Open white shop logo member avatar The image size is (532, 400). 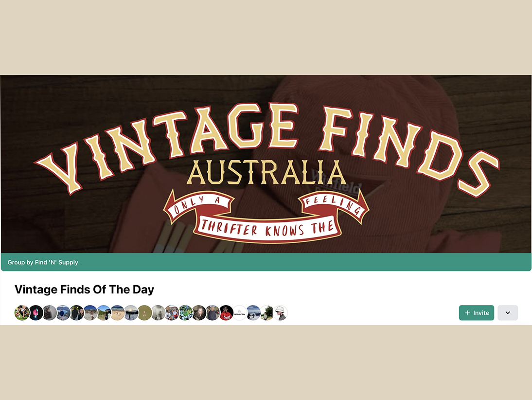(x=240, y=313)
